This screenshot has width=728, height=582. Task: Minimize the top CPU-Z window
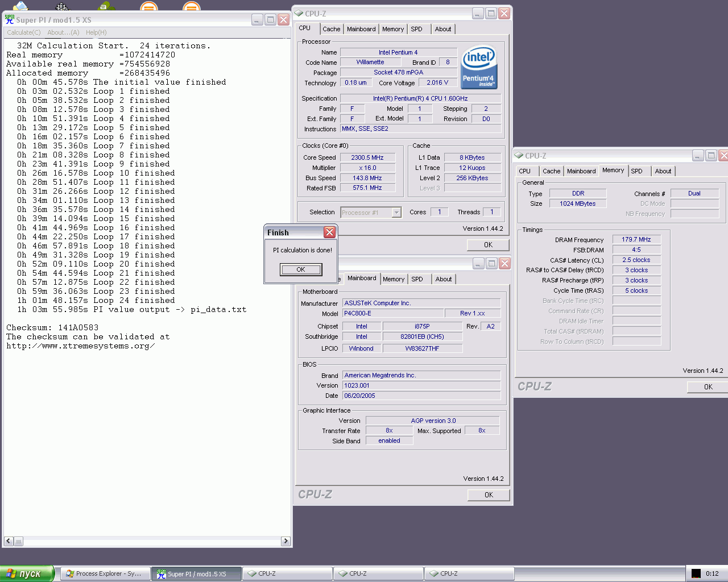click(478, 13)
